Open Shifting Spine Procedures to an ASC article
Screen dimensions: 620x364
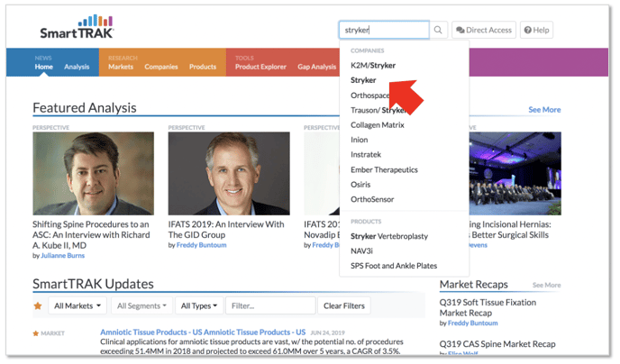[x=91, y=235]
